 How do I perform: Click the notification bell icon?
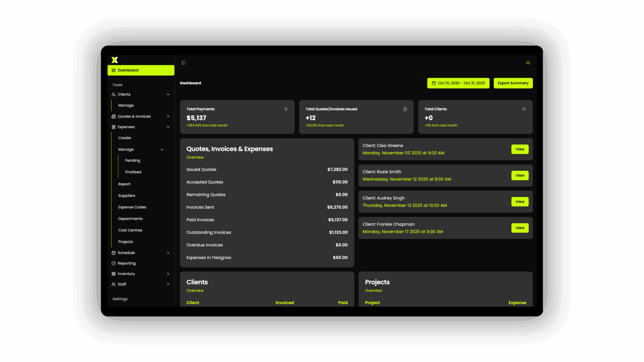point(528,63)
